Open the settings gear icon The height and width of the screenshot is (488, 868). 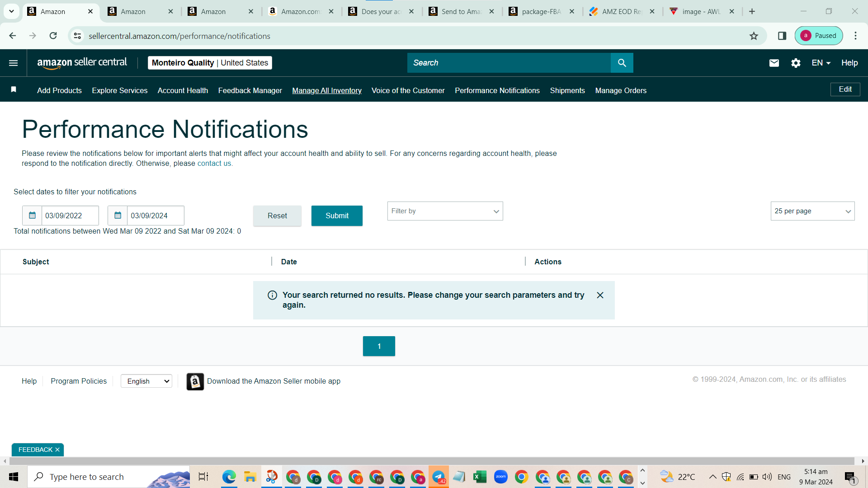[796, 63]
